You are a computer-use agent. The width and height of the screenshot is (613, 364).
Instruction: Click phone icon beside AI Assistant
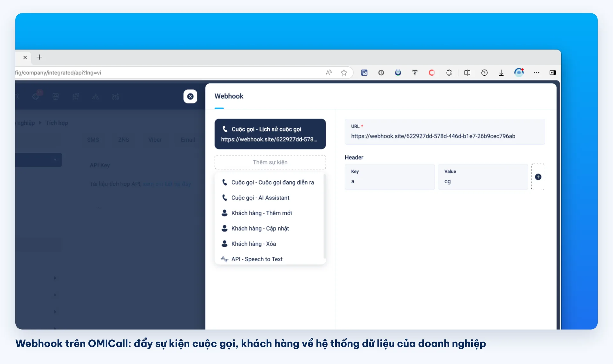point(225,198)
